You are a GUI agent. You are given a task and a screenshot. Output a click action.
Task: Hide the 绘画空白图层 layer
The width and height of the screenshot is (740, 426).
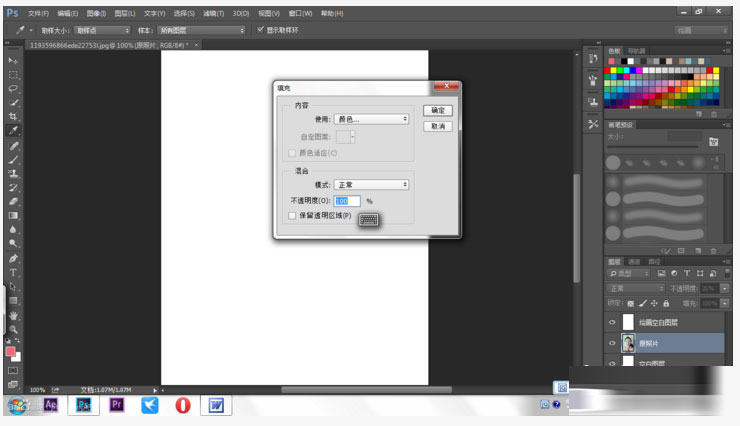tap(612, 322)
